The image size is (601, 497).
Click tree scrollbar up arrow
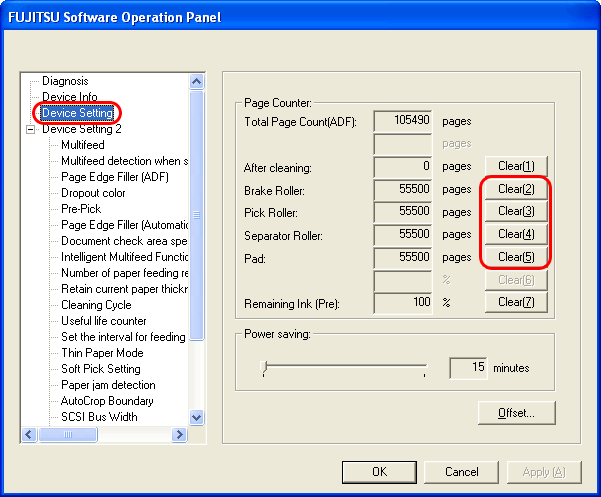pos(197,81)
